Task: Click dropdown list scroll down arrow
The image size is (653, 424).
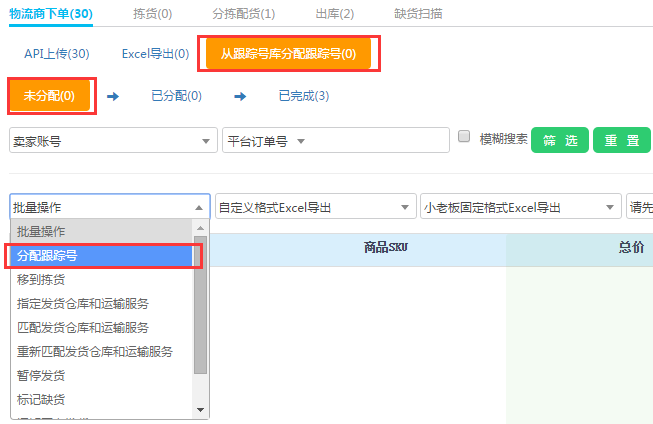Action: point(201,409)
